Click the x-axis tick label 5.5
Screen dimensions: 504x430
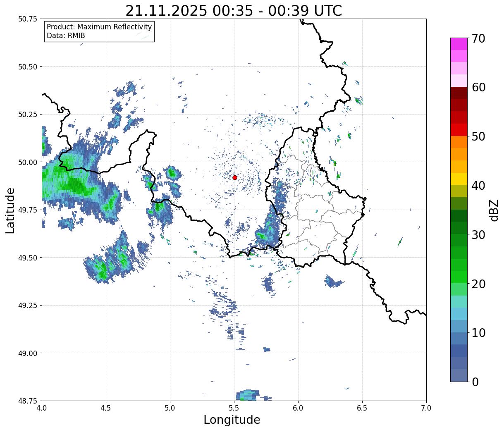tap(234, 408)
